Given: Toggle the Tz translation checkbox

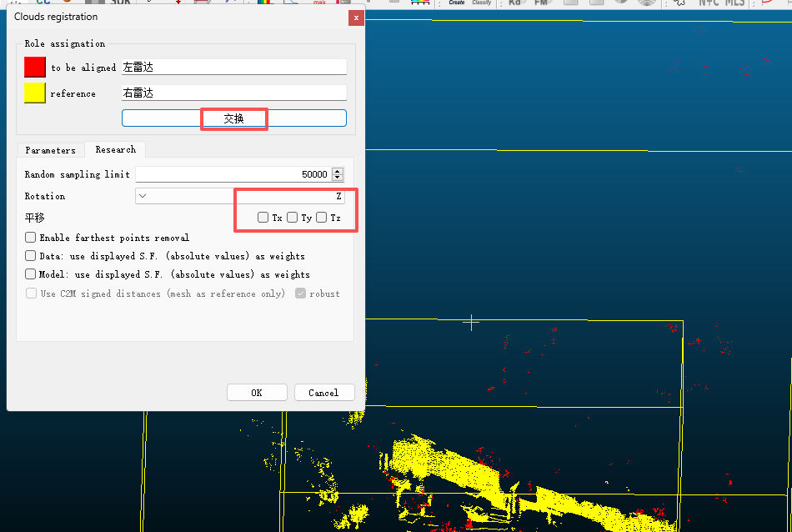Looking at the screenshot, I should pyautogui.click(x=321, y=217).
